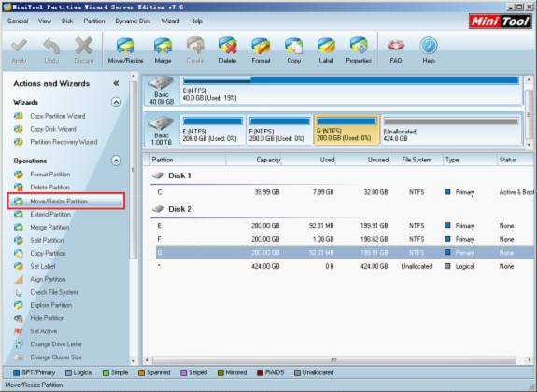This screenshot has height=392, width=537.
Task: Collapse the Operations section
Action: tap(116, 161)
